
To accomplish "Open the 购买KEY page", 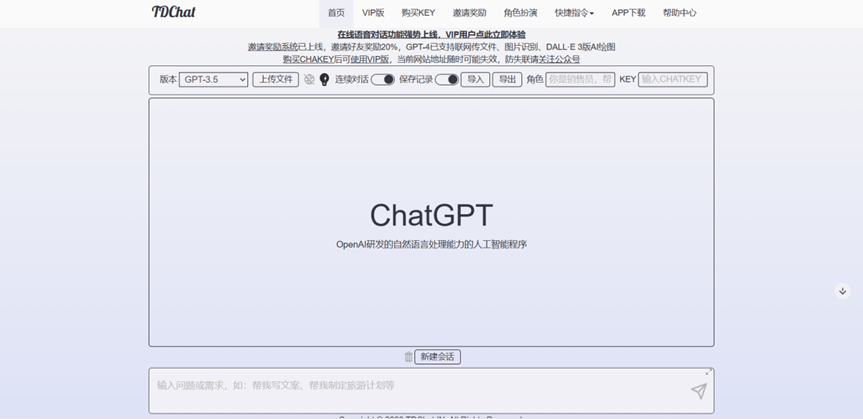I will [x=418, y=13].
